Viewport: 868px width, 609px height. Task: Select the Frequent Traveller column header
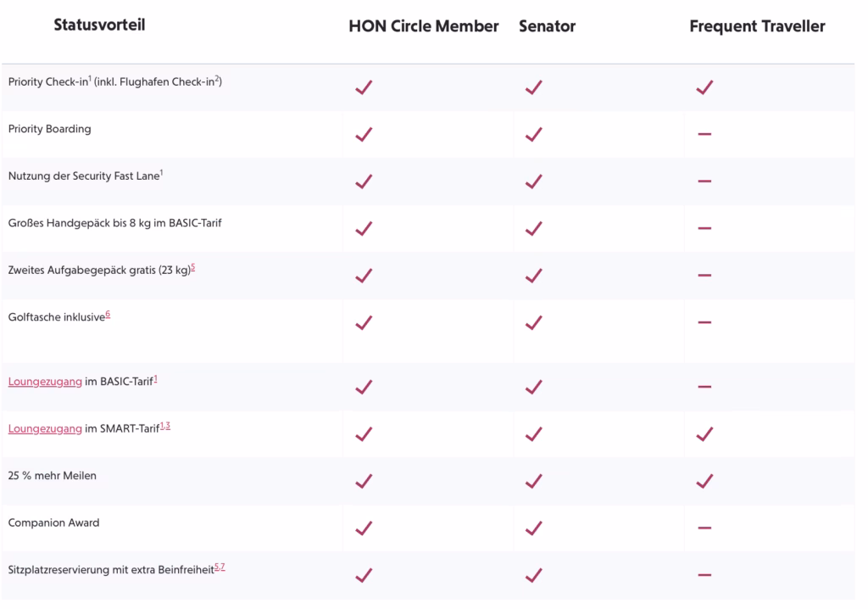757,26
